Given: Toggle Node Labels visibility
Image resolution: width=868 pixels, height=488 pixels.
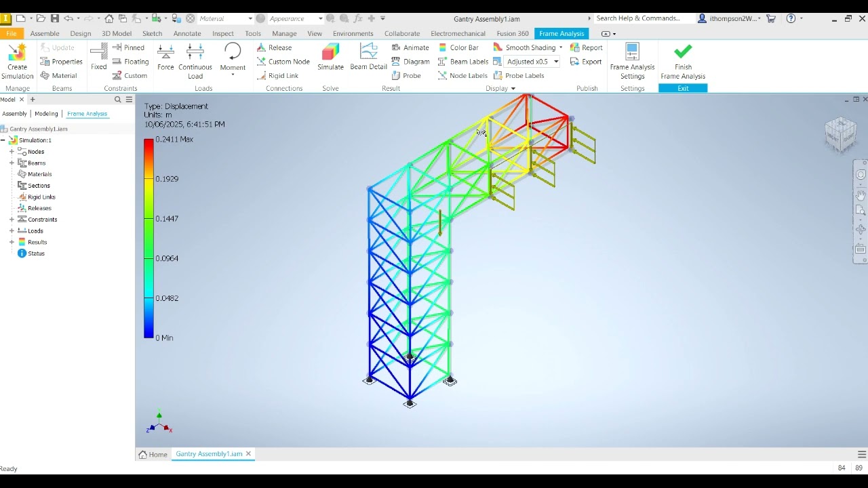Looking at the screenshot, I should (x=462, y=76).
